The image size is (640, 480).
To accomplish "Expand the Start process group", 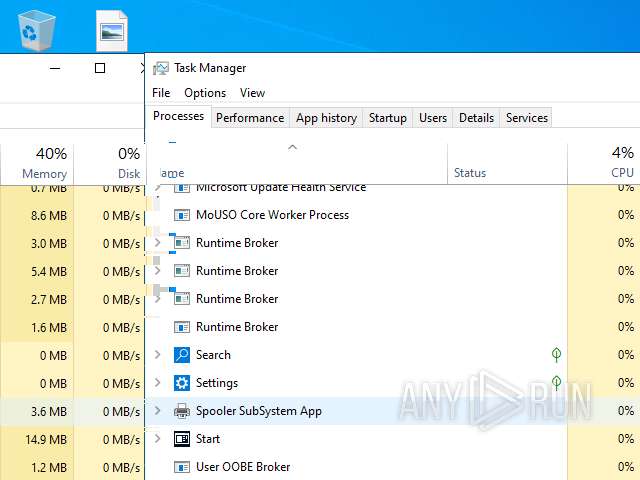I will [158, 439].
